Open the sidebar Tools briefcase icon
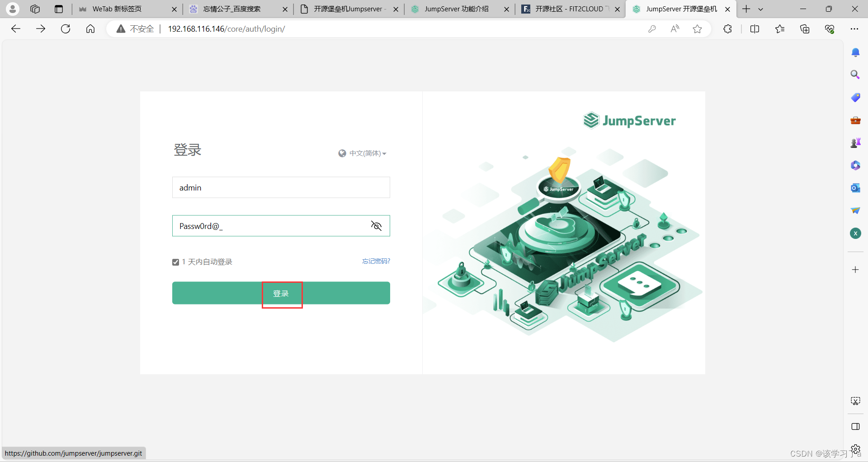868x462 pixels. 855,120
